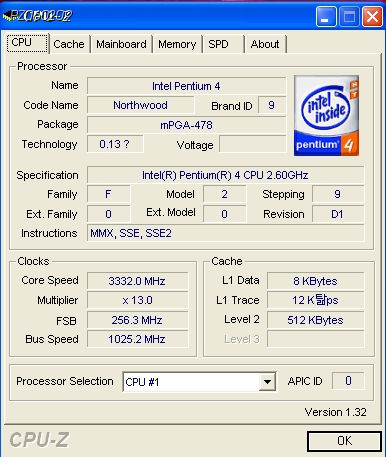
Task: Switch to the Memory tab
Action: (177, 44)
